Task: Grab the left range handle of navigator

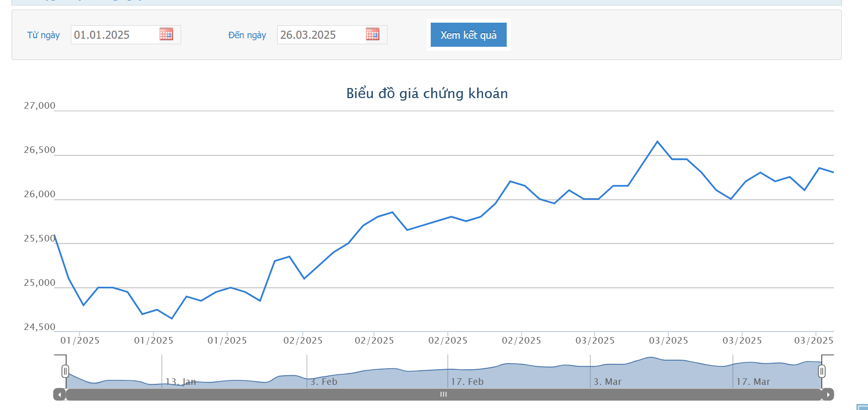Action: [x=65, y=371]
